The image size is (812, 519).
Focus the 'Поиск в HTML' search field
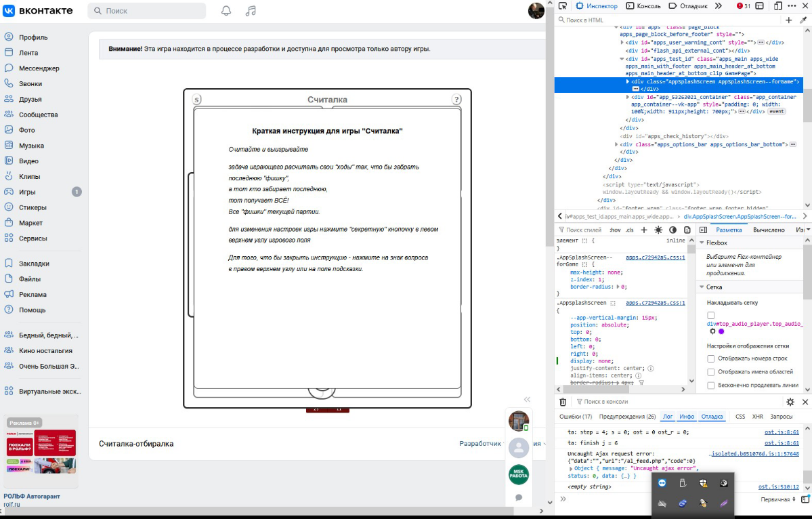[668, 20]
